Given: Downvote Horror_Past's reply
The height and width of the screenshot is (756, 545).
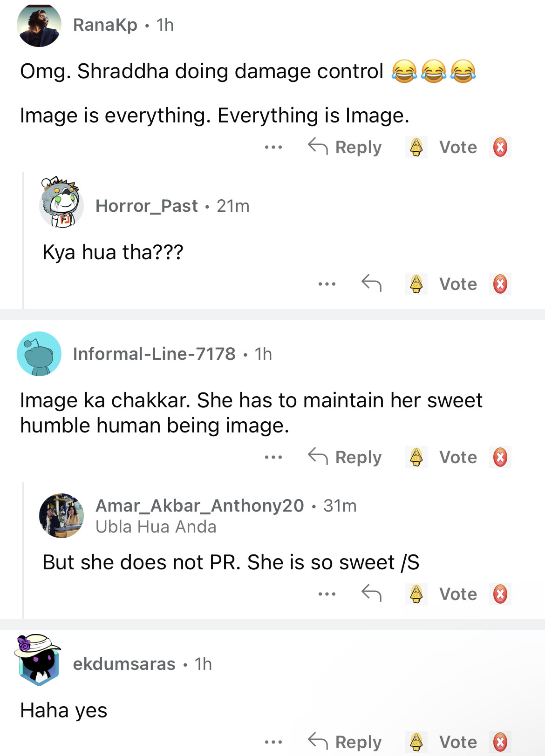Looking at the screenshot, I should click(x=500, y=284).
